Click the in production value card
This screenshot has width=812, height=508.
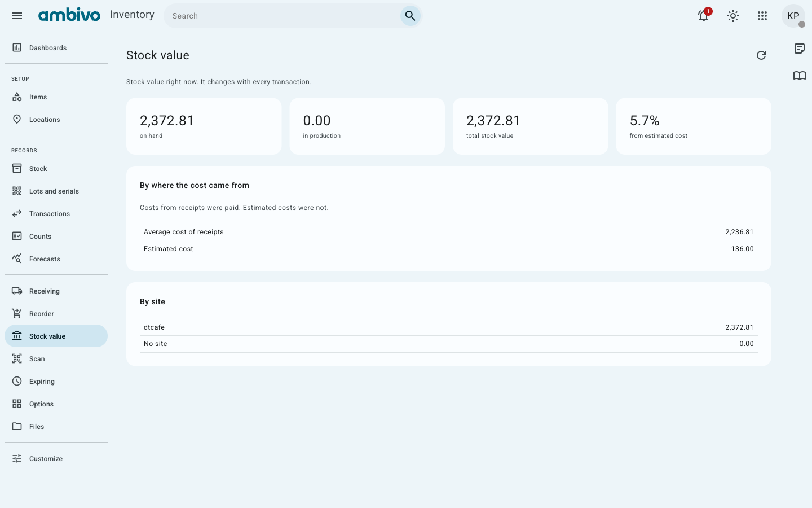[367, 126]
